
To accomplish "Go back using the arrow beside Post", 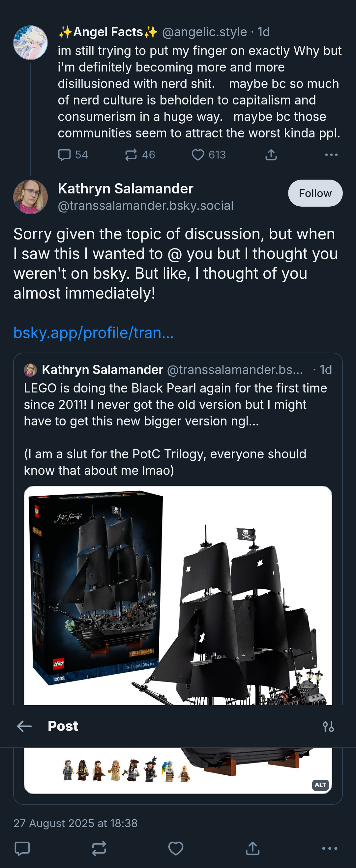I will coord(24,726).
